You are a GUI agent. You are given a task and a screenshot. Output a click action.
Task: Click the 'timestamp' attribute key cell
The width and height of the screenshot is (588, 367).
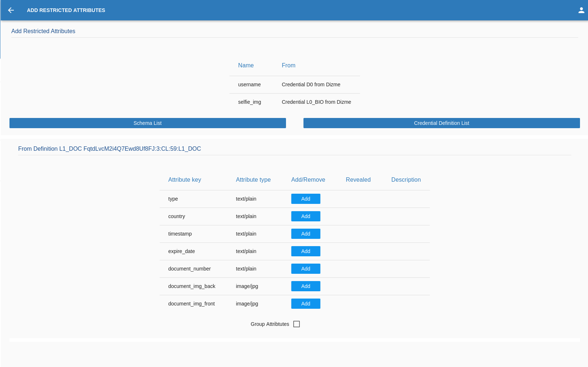[x=180, y=234]
